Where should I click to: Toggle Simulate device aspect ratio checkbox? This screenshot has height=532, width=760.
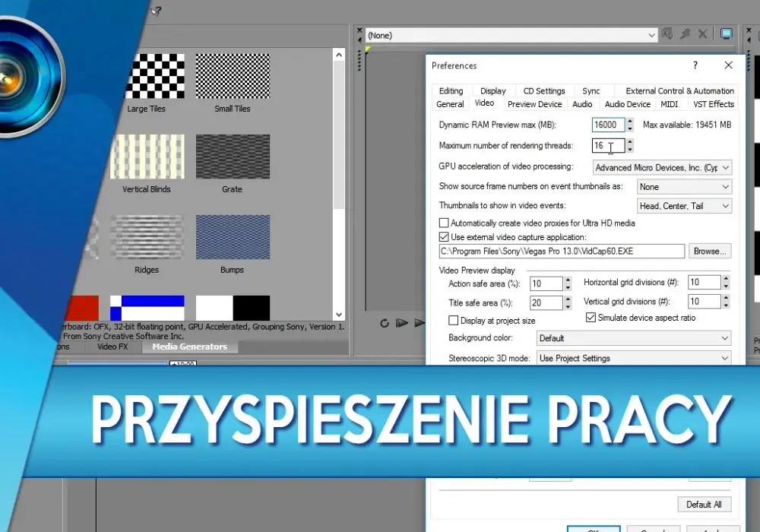591,318
